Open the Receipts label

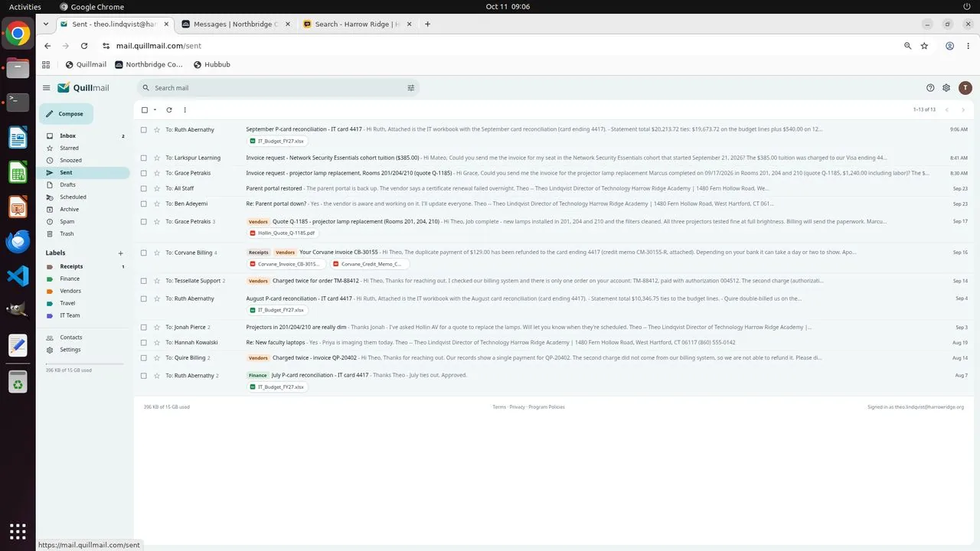pyautogui.click(x=84, y=266)
